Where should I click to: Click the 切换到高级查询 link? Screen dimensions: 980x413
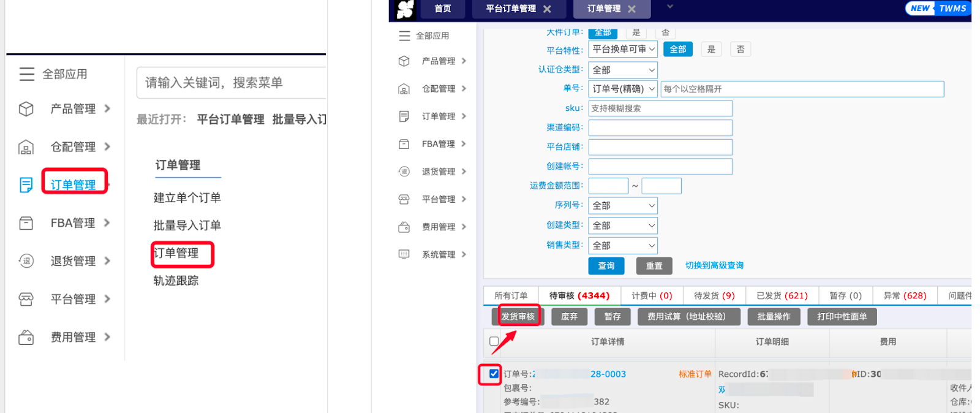(714, 265)
